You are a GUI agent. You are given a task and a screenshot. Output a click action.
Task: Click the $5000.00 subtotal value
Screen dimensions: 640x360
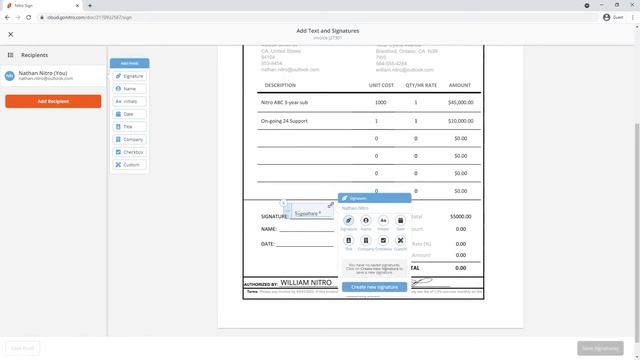(460, 216)
